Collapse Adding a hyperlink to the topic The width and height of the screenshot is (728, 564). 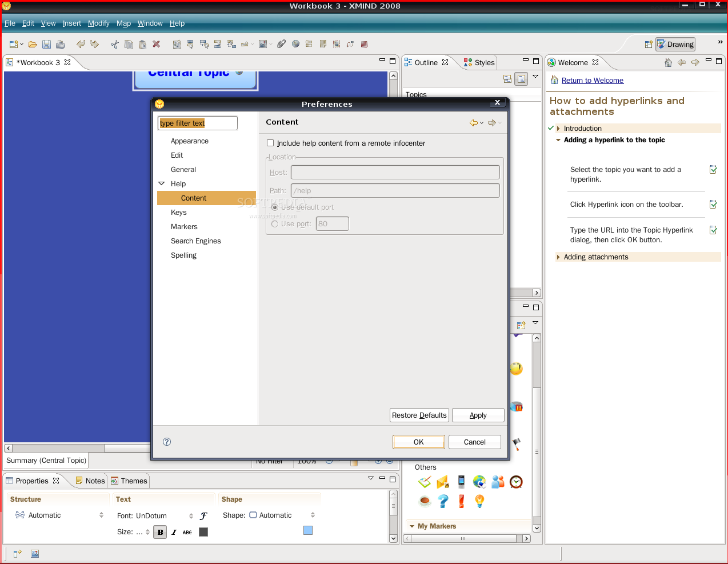tap(558, 140)
